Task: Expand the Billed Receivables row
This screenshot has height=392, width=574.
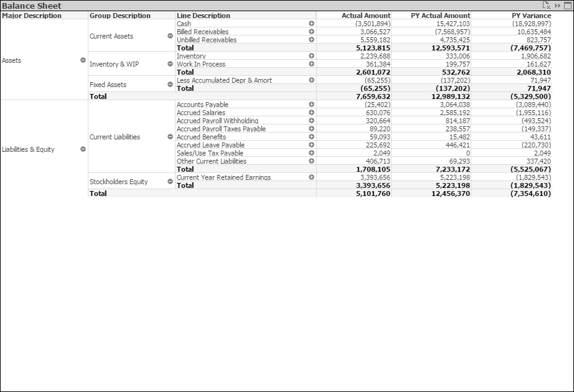Action: tap(311, 32)
